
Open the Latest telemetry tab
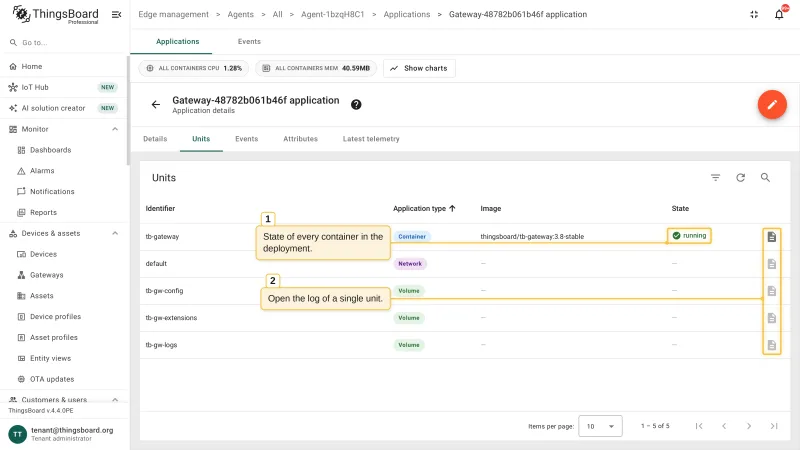371,139
